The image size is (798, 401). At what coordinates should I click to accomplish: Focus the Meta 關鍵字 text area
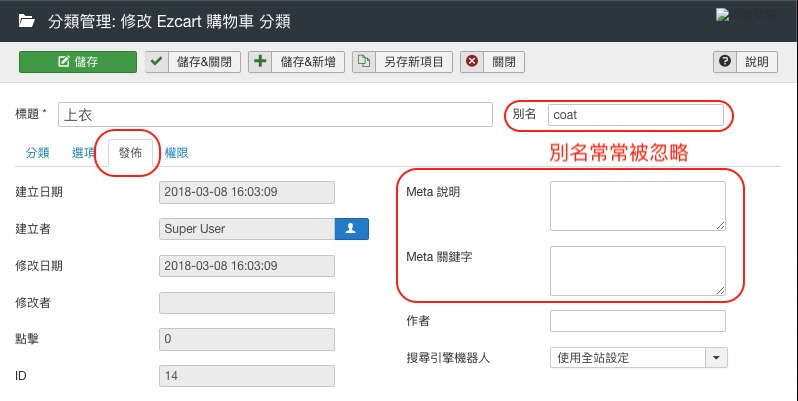click(x=637, y=270)
